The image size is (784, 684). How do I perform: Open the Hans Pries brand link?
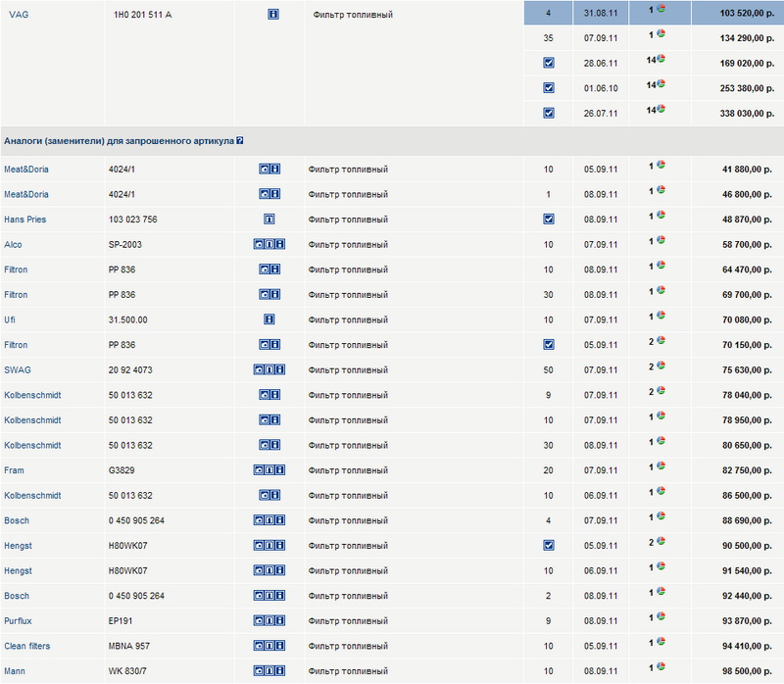[x=25, y=220]
